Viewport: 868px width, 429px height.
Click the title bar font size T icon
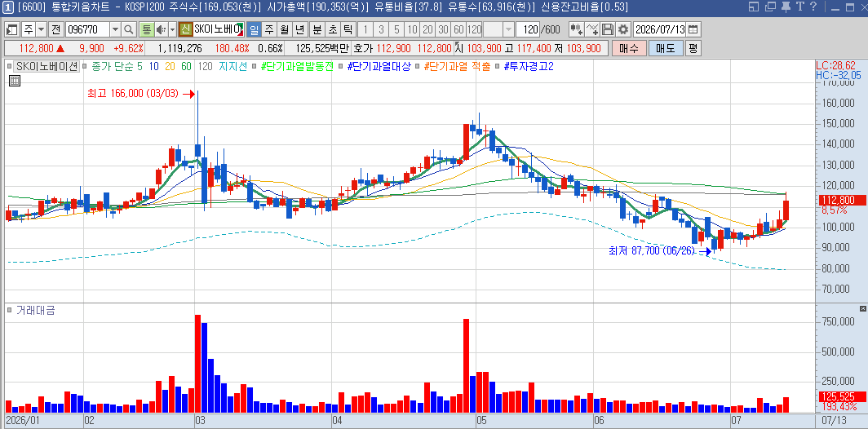[800, 7]
